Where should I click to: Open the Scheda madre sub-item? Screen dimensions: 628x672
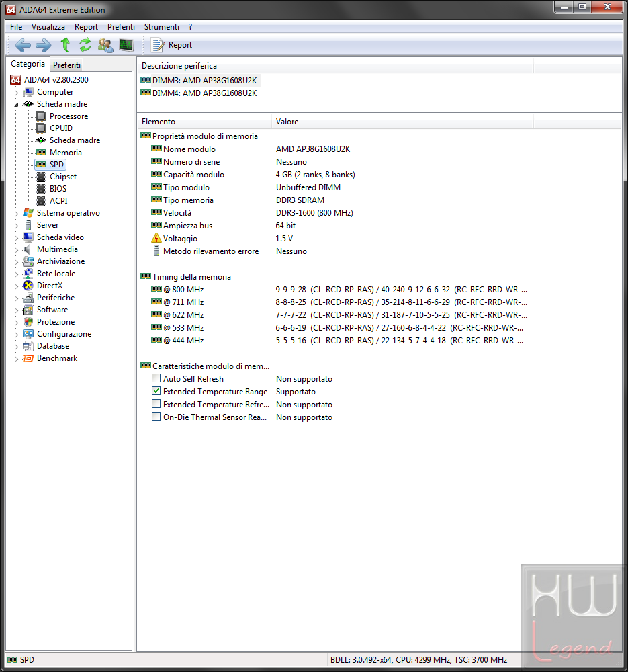75,140
